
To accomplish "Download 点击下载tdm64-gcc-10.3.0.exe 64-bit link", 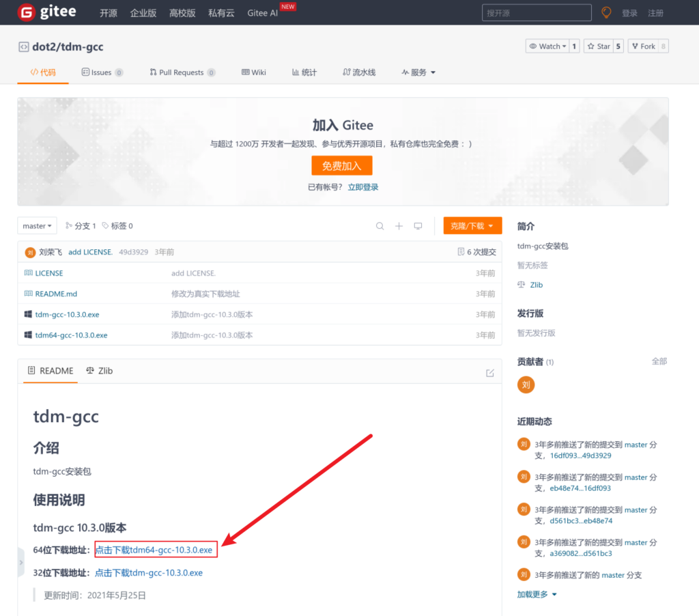I will click(x=154, y=550).
